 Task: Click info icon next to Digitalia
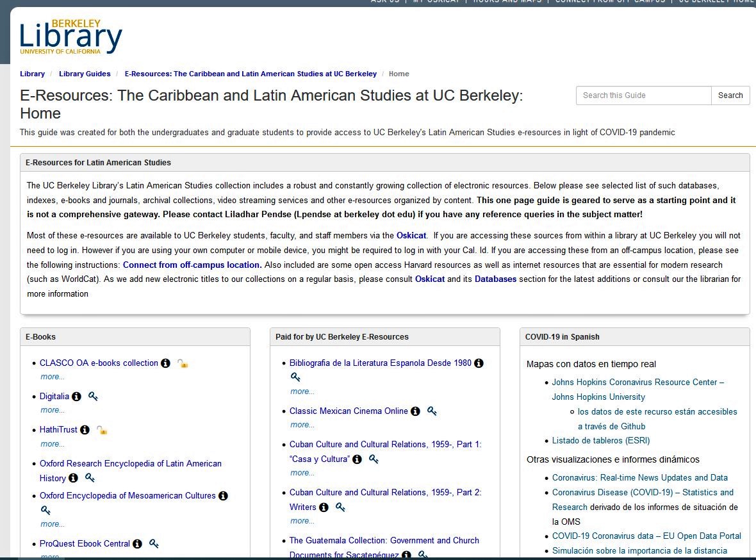76,397
